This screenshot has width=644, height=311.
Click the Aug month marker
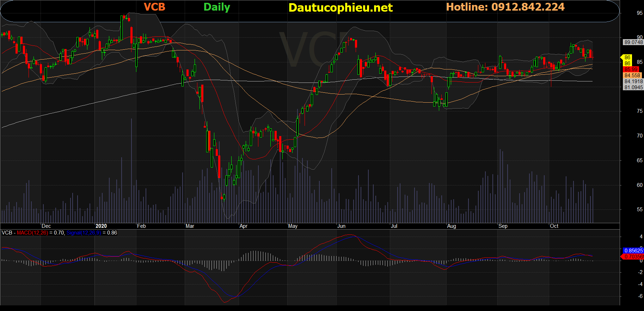[x=451, y=226]
